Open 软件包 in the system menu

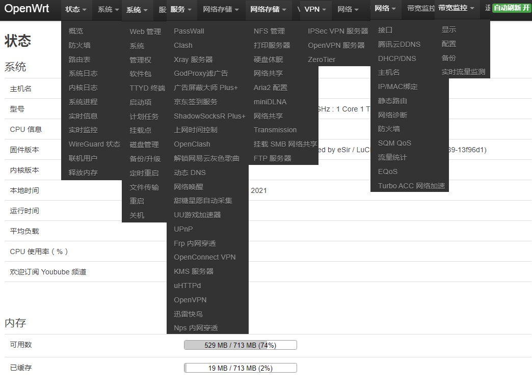pyautogui.click(x=140, y=74)
